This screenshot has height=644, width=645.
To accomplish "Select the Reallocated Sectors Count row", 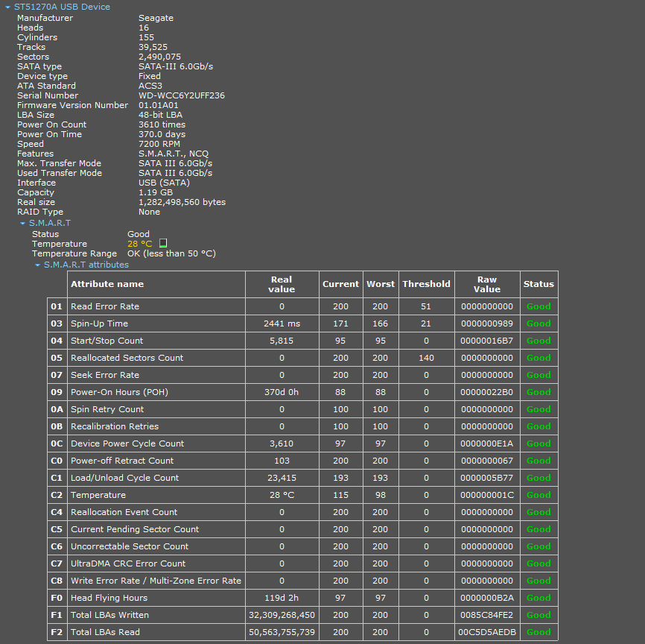I will [x=302, y=358].
